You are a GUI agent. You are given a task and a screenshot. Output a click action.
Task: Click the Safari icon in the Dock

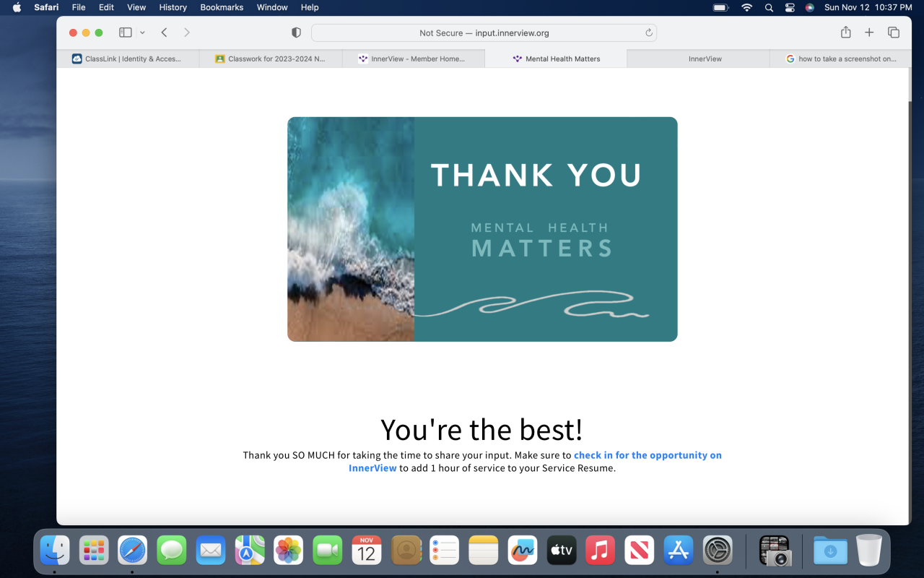coord(133,551)
